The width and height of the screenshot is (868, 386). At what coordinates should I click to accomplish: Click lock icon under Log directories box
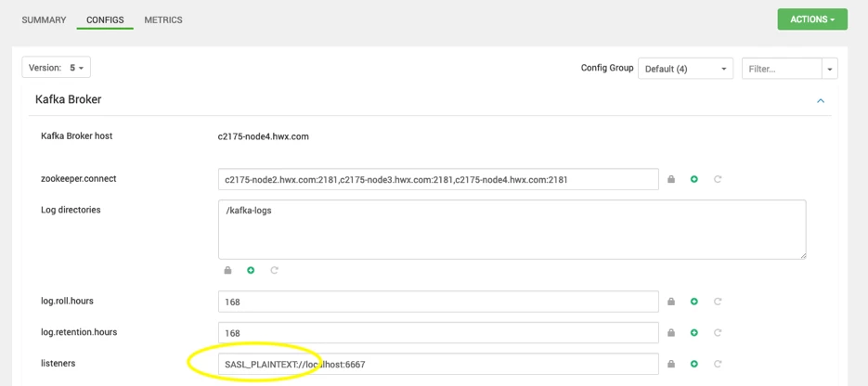(227, 270)
